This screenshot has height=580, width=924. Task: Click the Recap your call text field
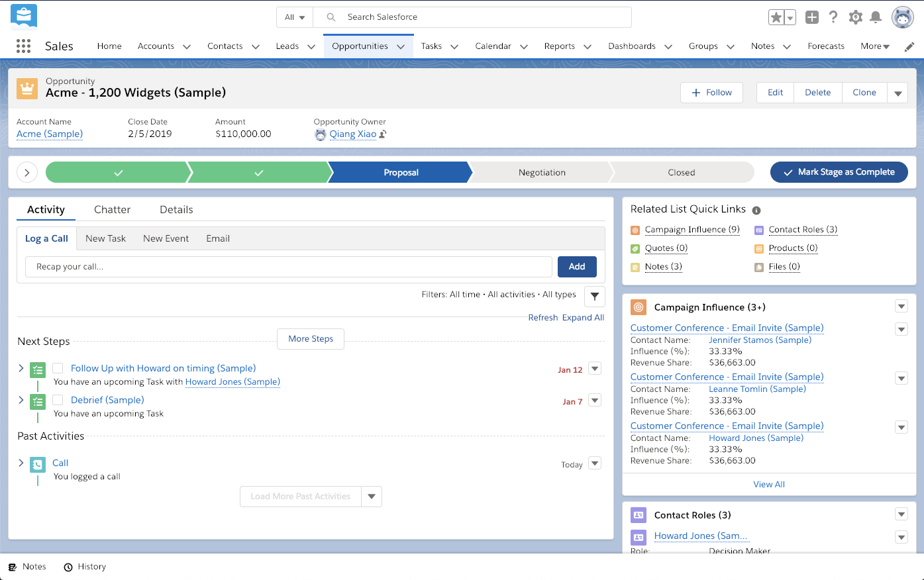click(x=289, y=266)
